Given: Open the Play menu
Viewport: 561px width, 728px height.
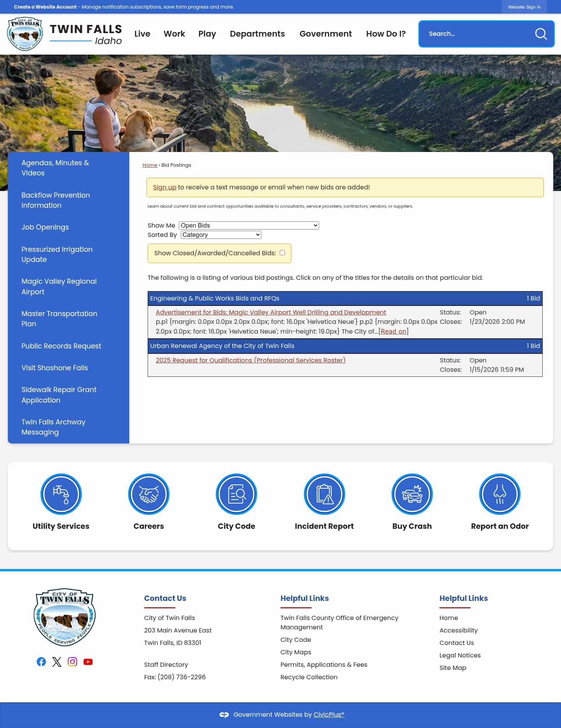Looking at the screenshot, I should 207,34.
